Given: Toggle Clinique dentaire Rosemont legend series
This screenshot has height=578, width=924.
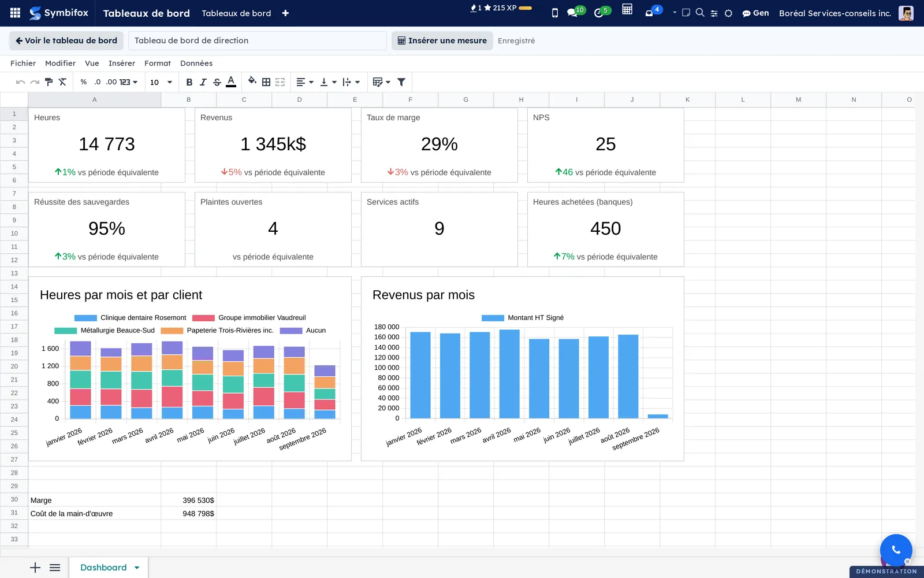Looking at the screenshot, I should point(131,317).
